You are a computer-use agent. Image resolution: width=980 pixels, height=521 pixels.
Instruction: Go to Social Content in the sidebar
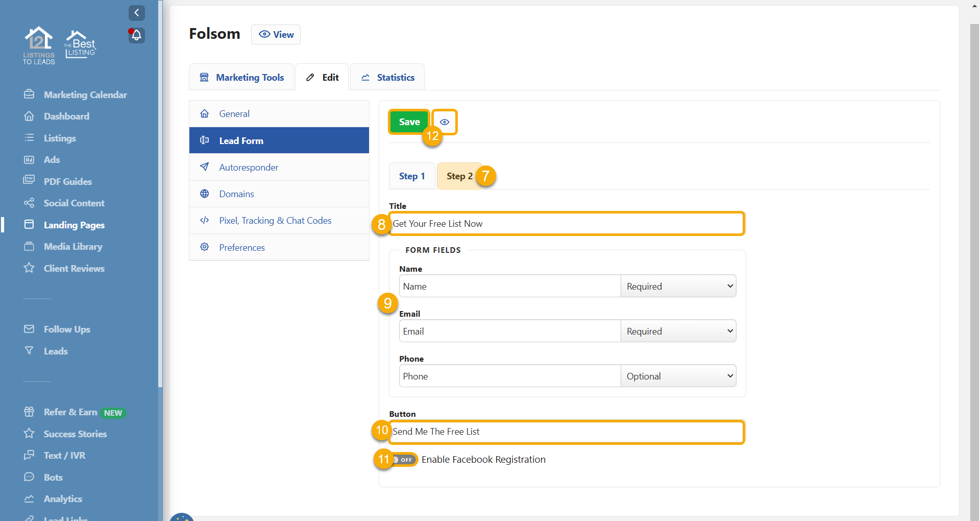click(73, 203)
